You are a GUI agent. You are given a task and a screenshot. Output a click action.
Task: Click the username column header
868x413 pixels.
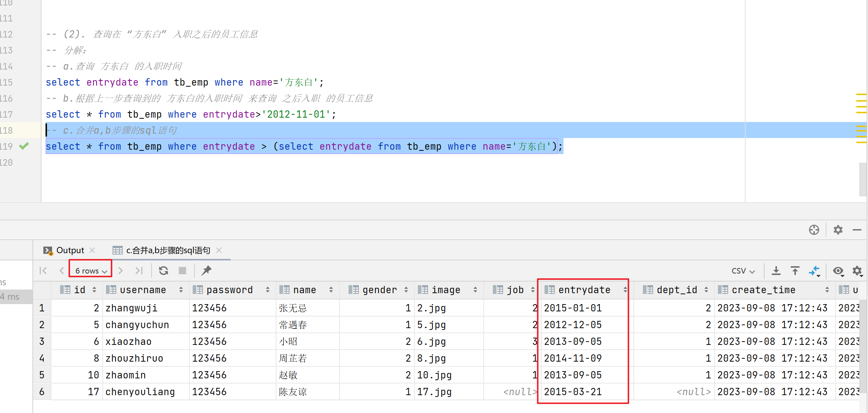143,290
